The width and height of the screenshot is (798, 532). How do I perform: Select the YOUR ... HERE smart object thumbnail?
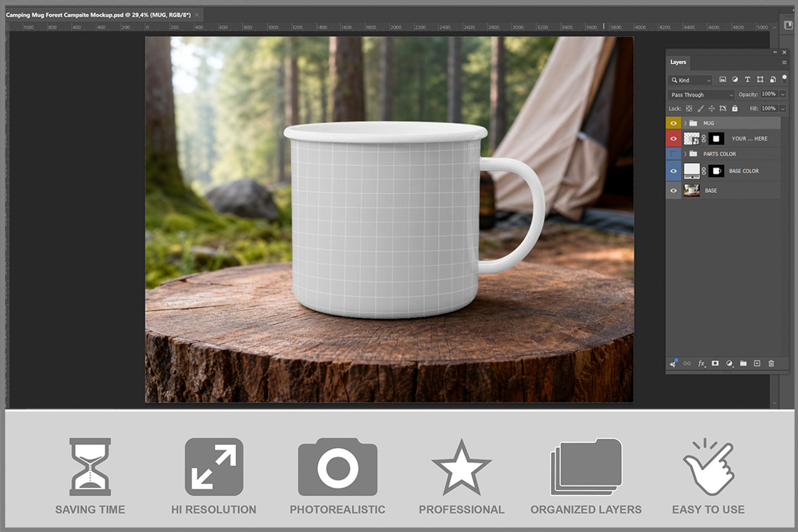[692, 138]
